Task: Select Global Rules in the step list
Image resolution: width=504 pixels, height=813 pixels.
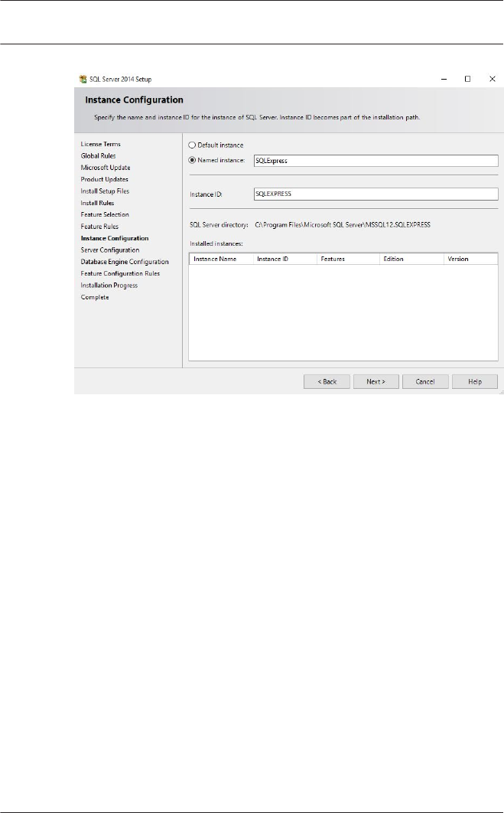Action: tap(98, 155)
